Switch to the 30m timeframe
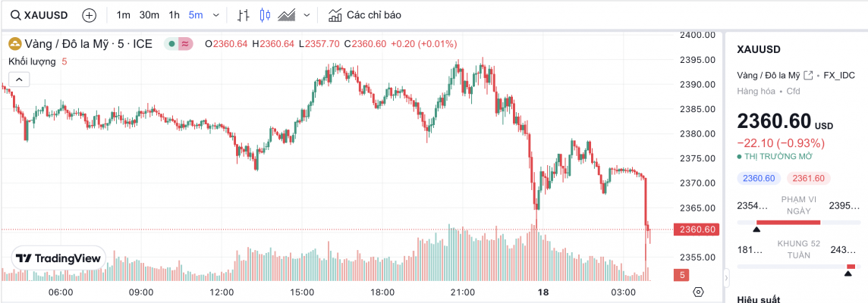The image size is (868, 303). 149,15
